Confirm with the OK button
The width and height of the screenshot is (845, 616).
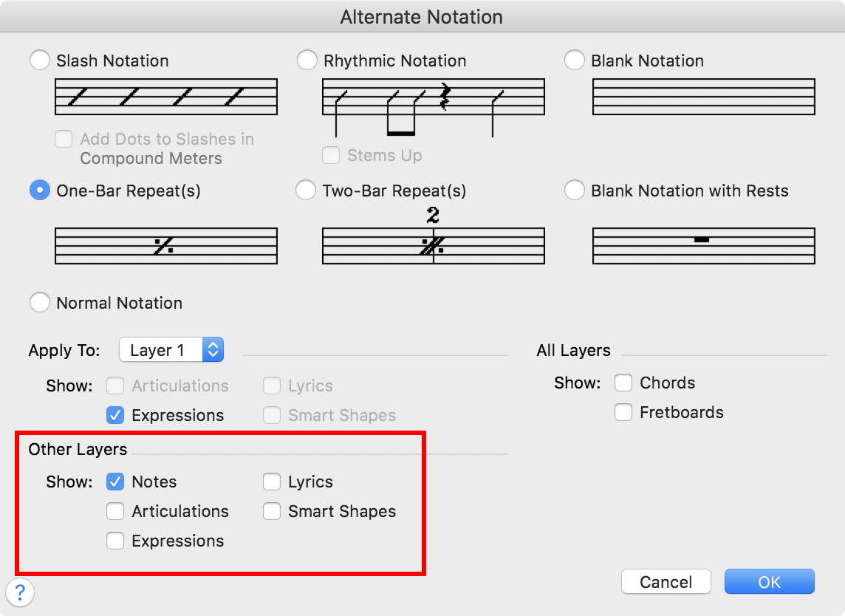[769, 582]
